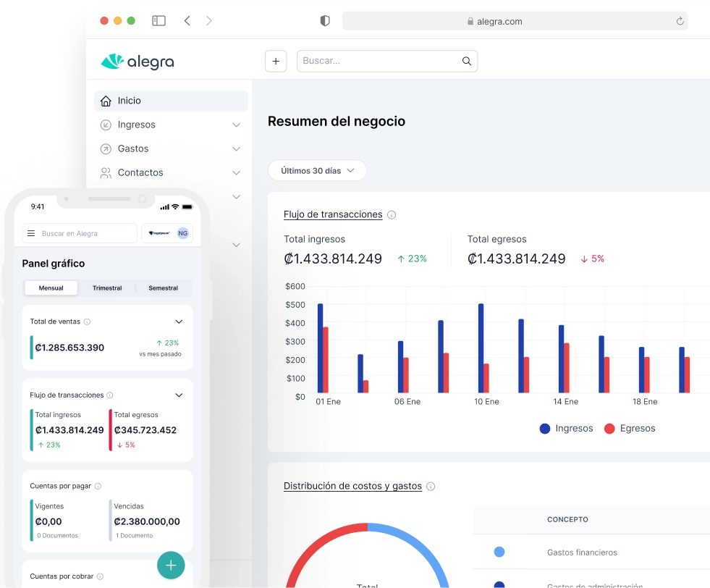Click the Gastos arrow circle icon
The image size is (710, 588).
point(106,149)
